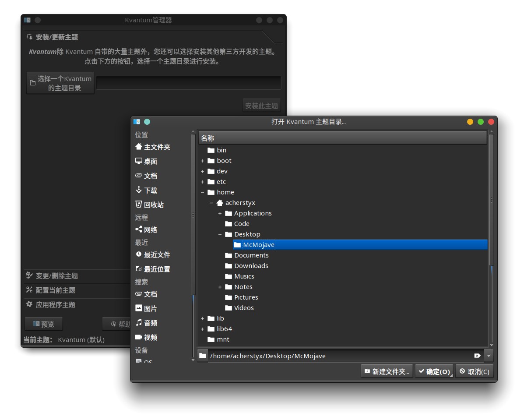Expand the Applications folder node

coord(220,213)
